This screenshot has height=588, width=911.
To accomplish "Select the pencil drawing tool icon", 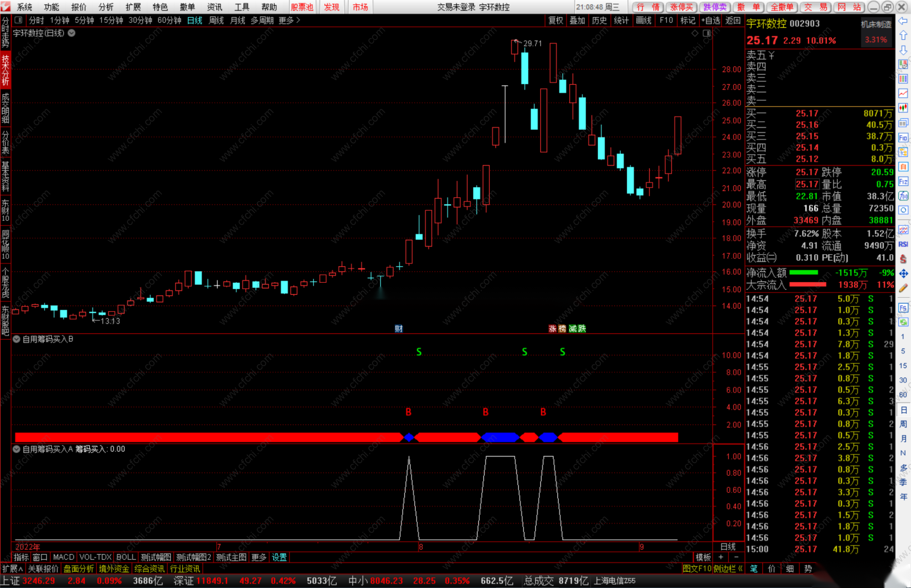I will point(903,288).
